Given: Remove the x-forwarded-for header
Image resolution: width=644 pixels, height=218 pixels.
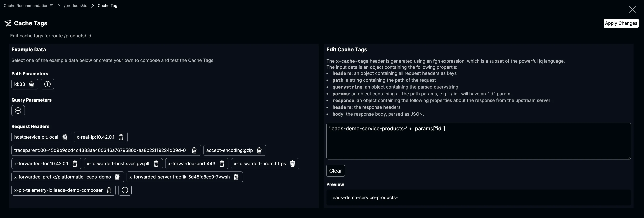Looking at the screenshot, I should coord(75,164).
